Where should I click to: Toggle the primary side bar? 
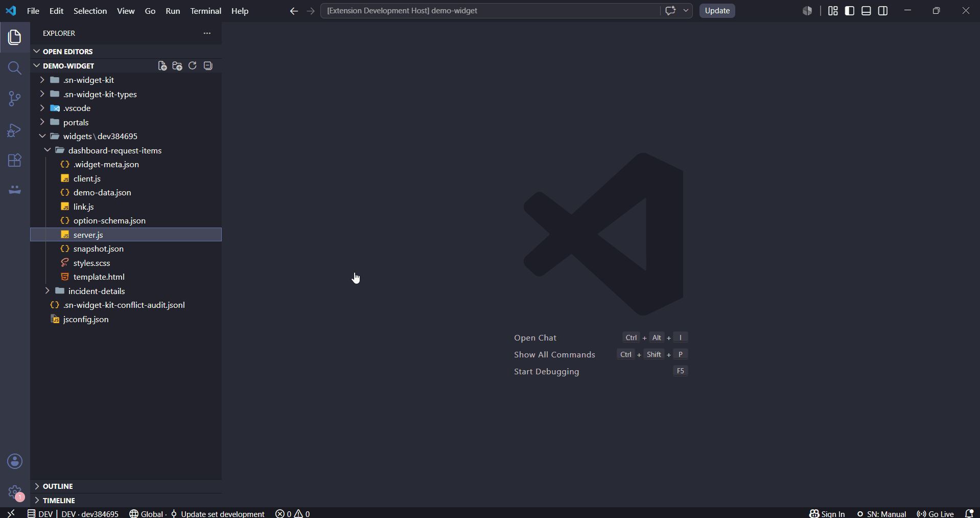[850, 11]
